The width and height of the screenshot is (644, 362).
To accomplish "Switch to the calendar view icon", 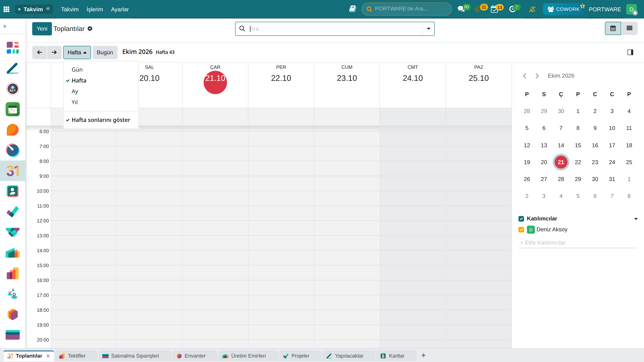I will (x=613, y=28).
